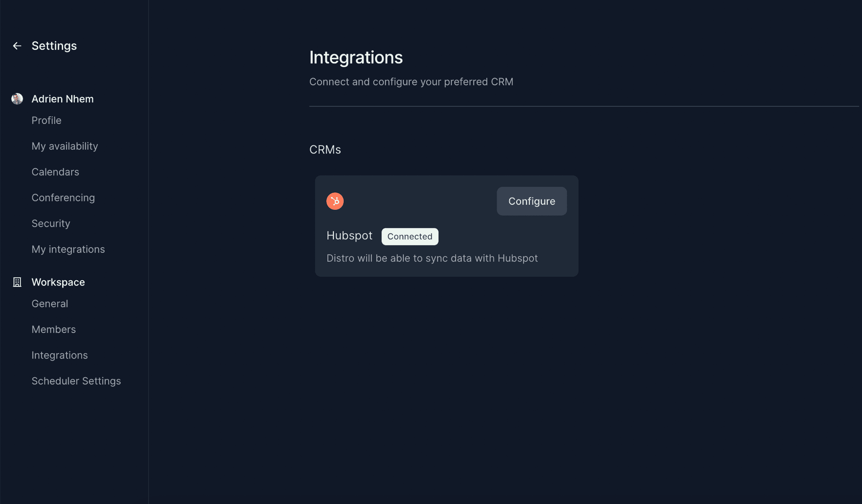The image size is (862, 504).
Task: Click the Configure button for Hubspot
Action: click(x=531, y=201)
